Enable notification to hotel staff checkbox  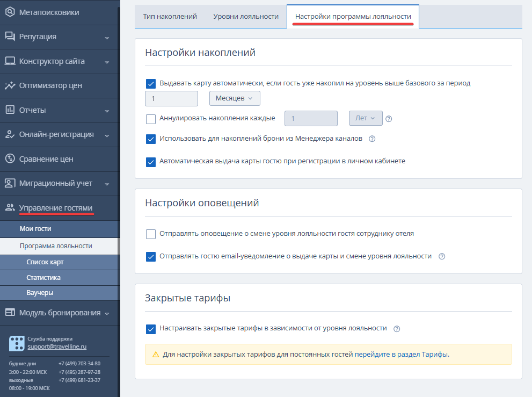151,234
